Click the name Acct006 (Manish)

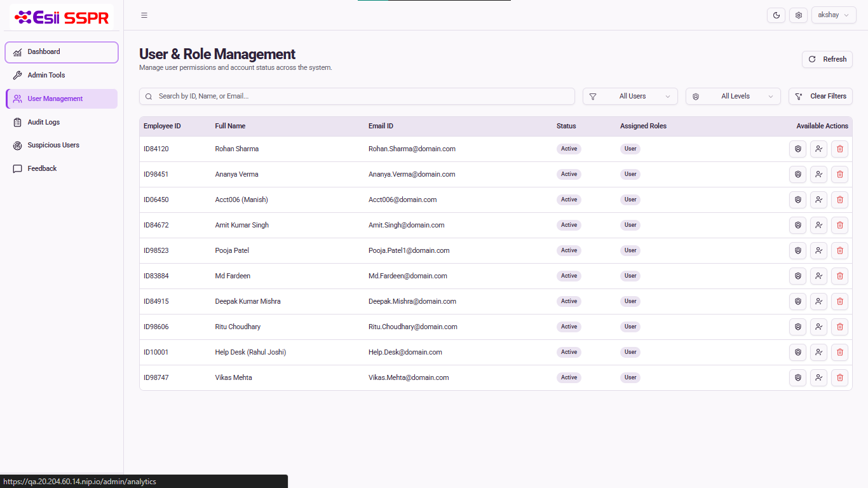click(241, 200)
